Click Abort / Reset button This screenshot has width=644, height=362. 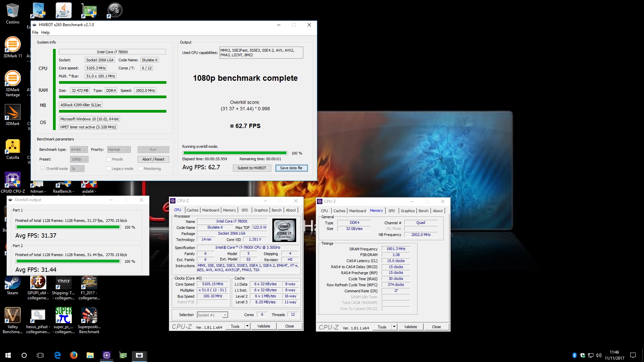[153, 159]
